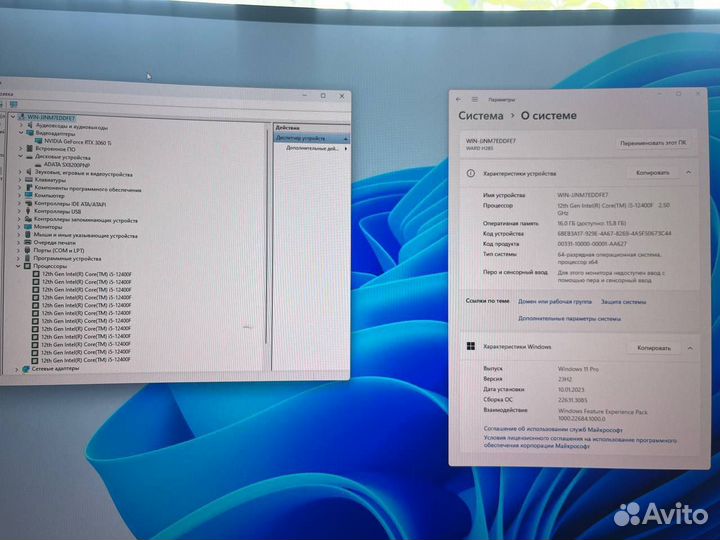Click the mouse icon beside Мыши и иные указывающие устройства

pyautogui.click(x=28, y=234)
